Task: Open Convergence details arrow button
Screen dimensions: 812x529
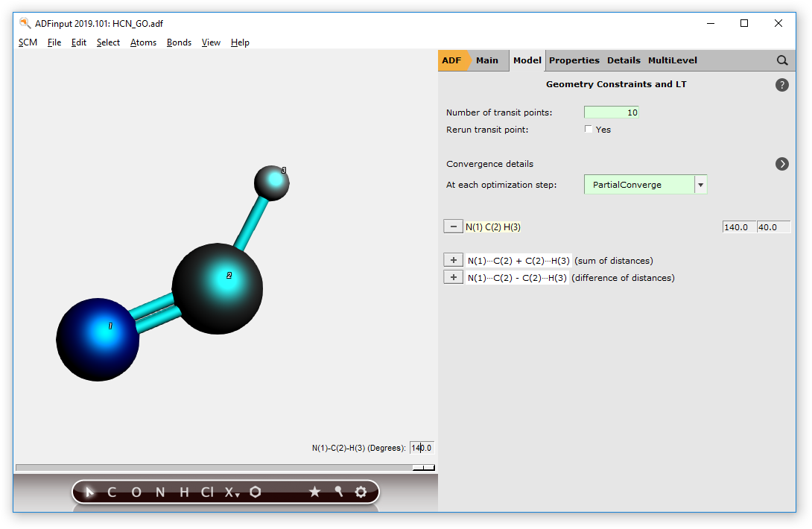Action: pyautogui.click(x=782, y=164)
